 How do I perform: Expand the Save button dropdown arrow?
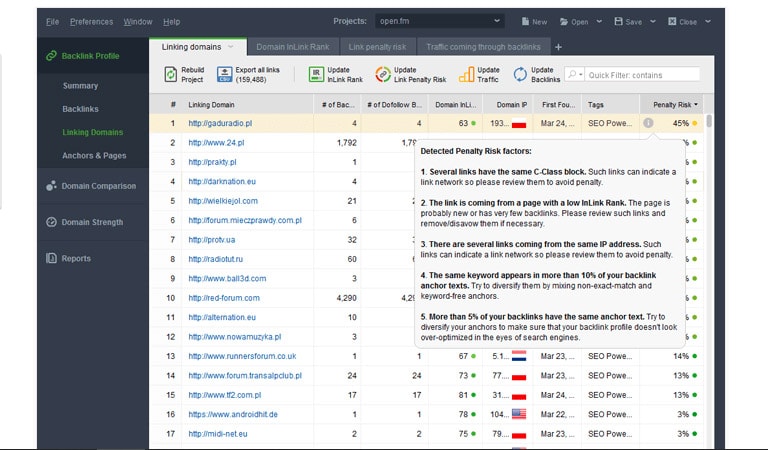(x=653, y=22)
